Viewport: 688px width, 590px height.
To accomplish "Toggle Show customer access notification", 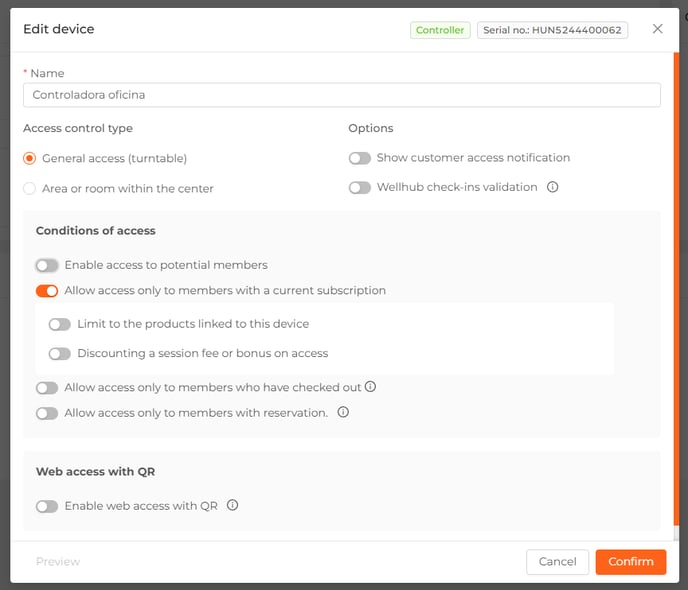I will point(360,158).
